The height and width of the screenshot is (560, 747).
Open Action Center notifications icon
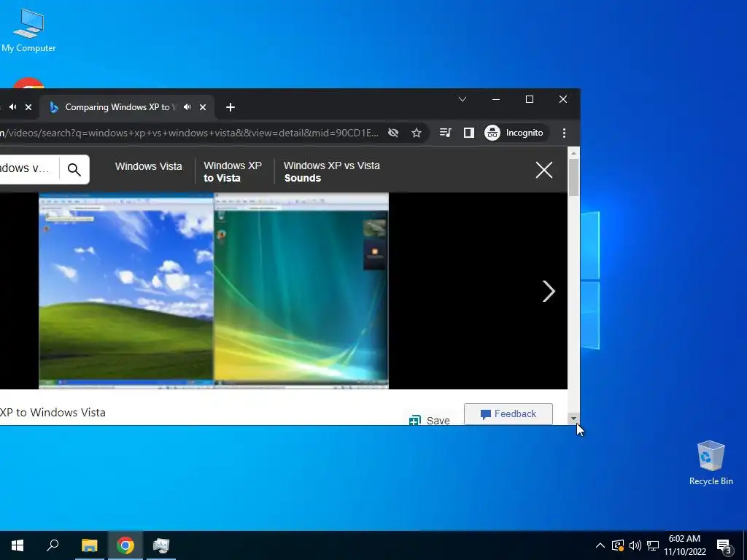724,545
